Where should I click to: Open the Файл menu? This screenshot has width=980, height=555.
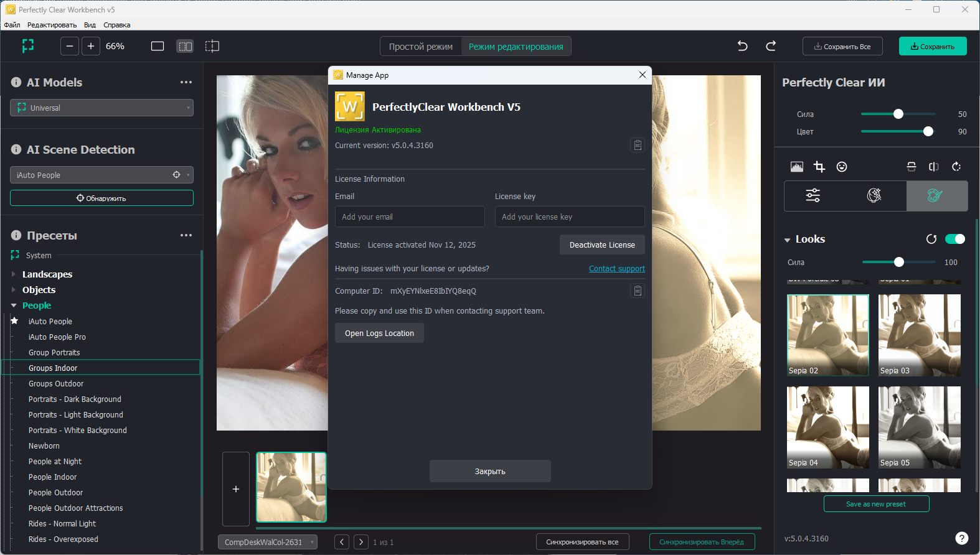(x=12, y=25)
